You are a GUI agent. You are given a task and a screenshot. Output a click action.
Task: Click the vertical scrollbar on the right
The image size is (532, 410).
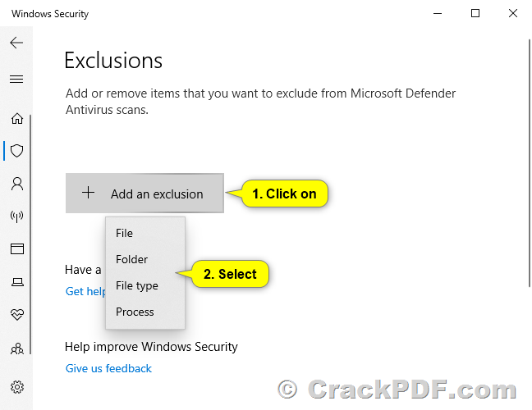[530, 162]
